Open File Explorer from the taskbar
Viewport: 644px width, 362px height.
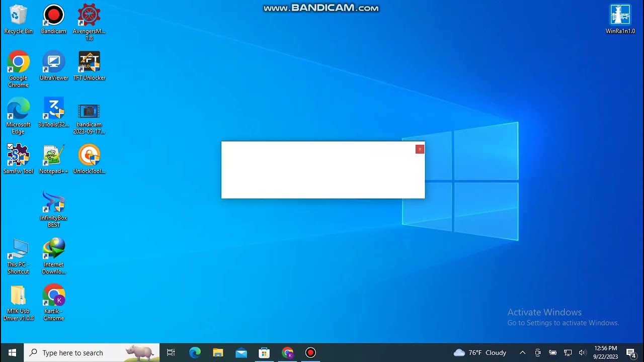[218, 352]
